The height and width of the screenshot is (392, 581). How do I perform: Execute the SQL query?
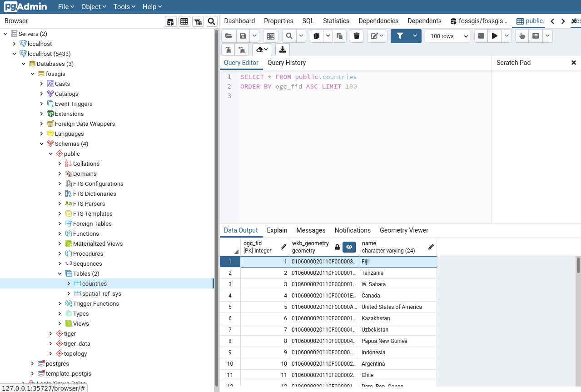[494, 36]
